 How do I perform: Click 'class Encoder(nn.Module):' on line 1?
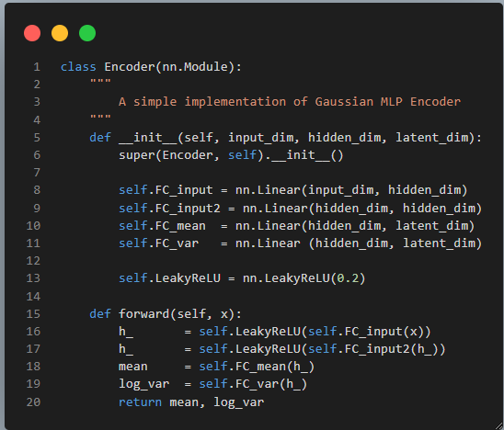pos(151,67)
